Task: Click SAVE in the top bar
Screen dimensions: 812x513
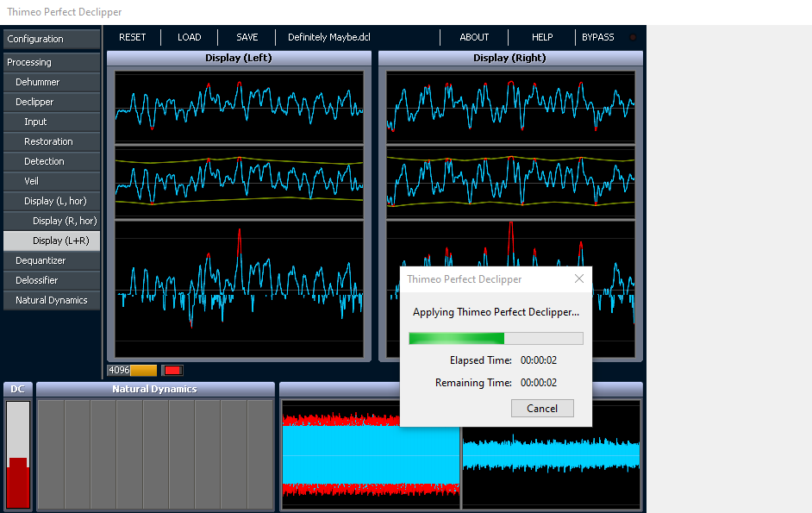Action: point(247,37)
